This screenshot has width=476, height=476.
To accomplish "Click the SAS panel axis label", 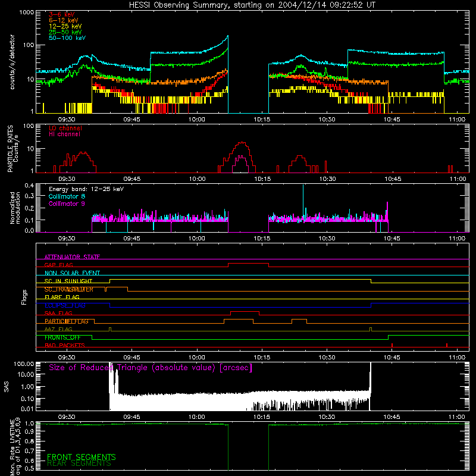I will [x=7, y=386].
